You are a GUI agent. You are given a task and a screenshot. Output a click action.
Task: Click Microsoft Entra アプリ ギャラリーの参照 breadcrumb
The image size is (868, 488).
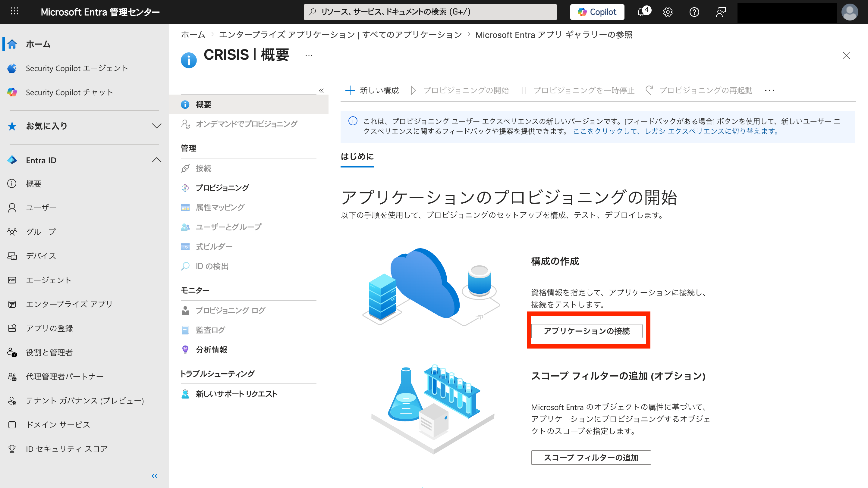click(x=554, y=35)
